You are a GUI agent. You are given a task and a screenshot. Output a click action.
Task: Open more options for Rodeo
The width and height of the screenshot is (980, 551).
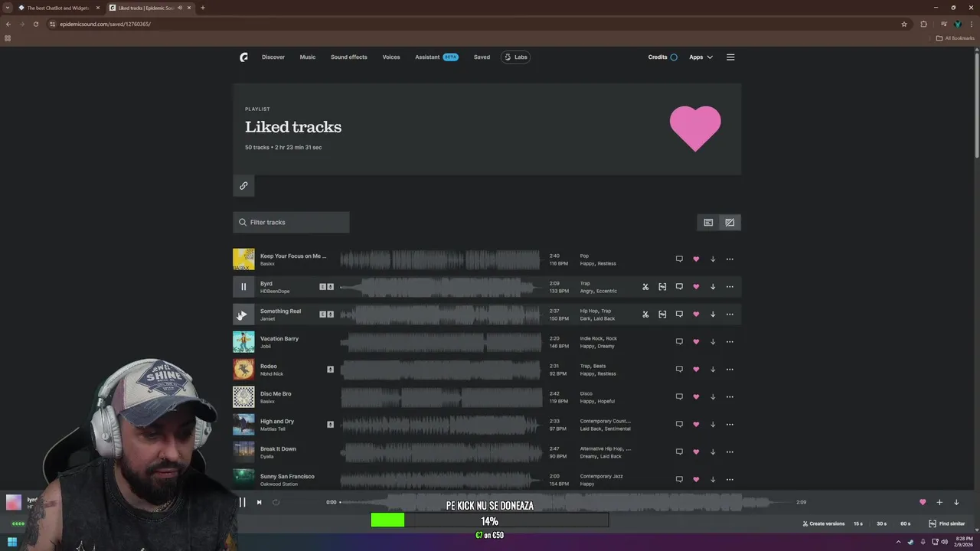pos(730,370)
